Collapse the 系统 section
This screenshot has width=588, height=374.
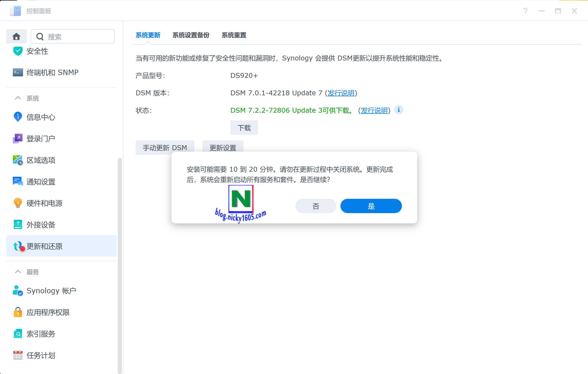18,98
